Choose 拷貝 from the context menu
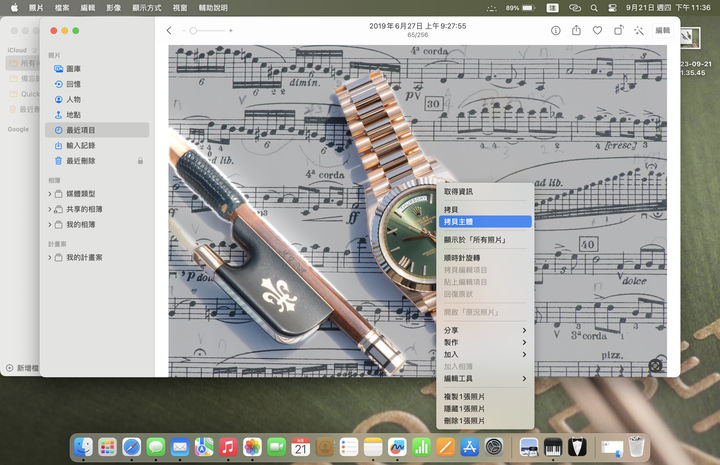Image resolution: width=720 pixels, height=465 pixels. coord(485,210)
